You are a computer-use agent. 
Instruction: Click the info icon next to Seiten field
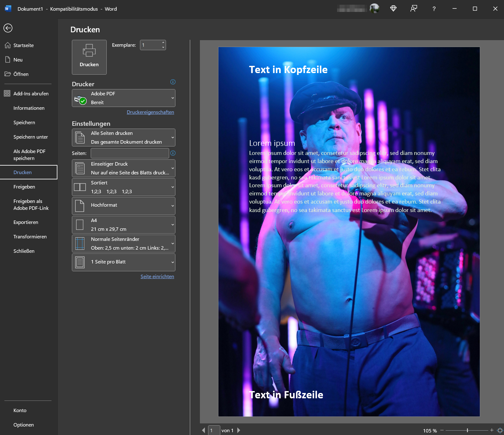point(173,153)
